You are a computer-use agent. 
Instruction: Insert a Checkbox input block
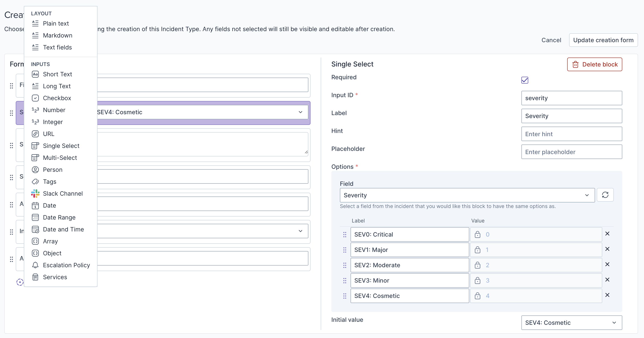coord(57,98)
